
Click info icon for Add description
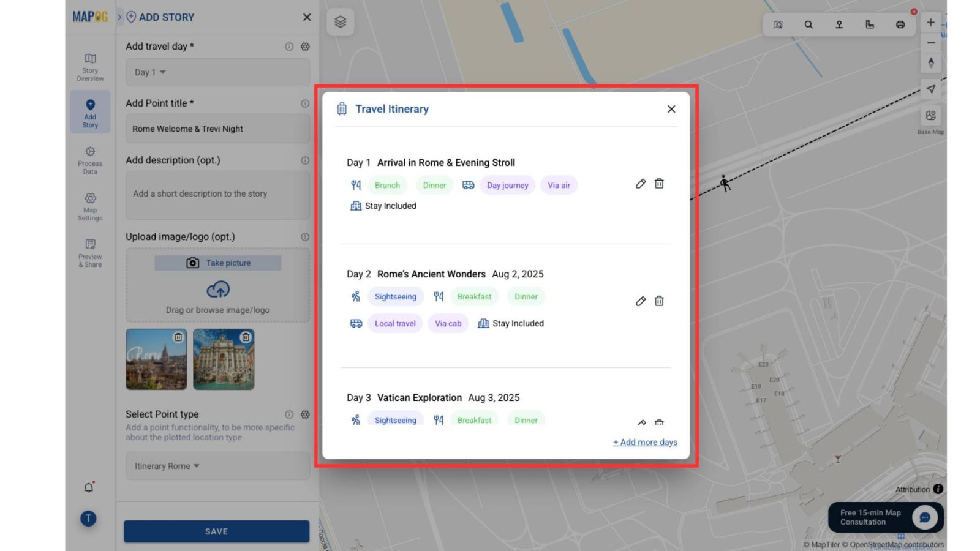tap(305, 160)
